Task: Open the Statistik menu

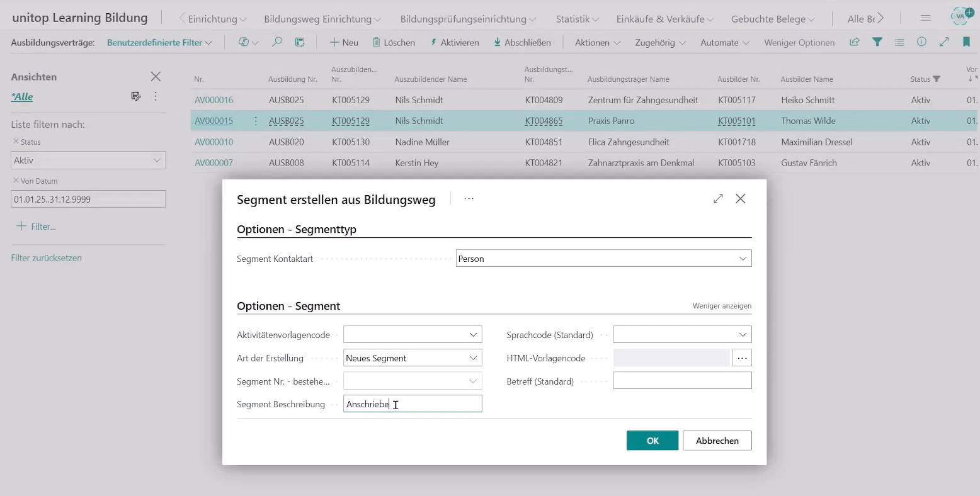Action: (x=576, y=19)
